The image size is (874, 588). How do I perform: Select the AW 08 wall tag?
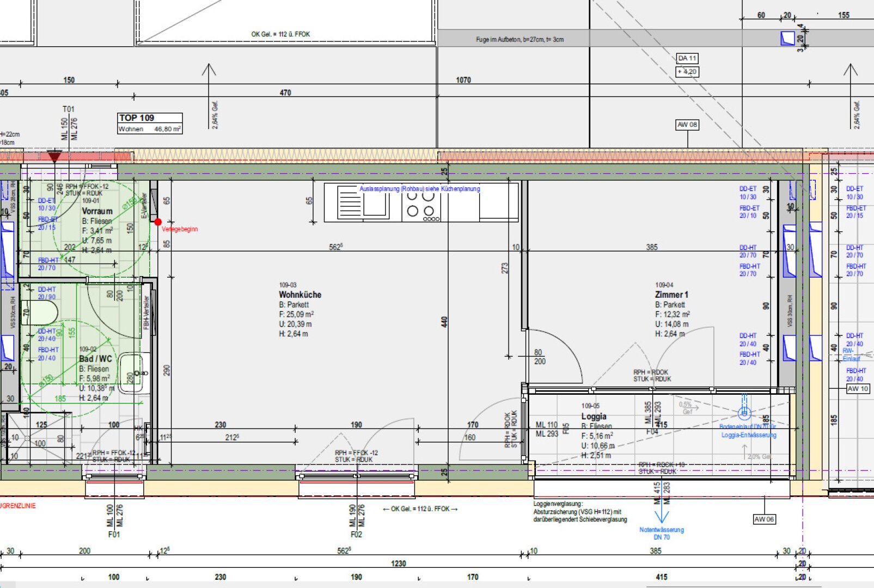click(687, 125)
